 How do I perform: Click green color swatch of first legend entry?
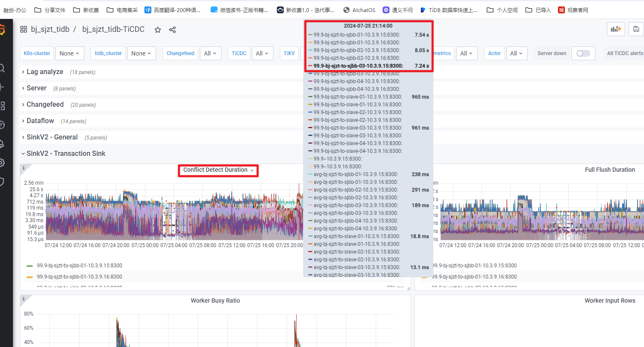pyautogui.click(x=30, y=266)
